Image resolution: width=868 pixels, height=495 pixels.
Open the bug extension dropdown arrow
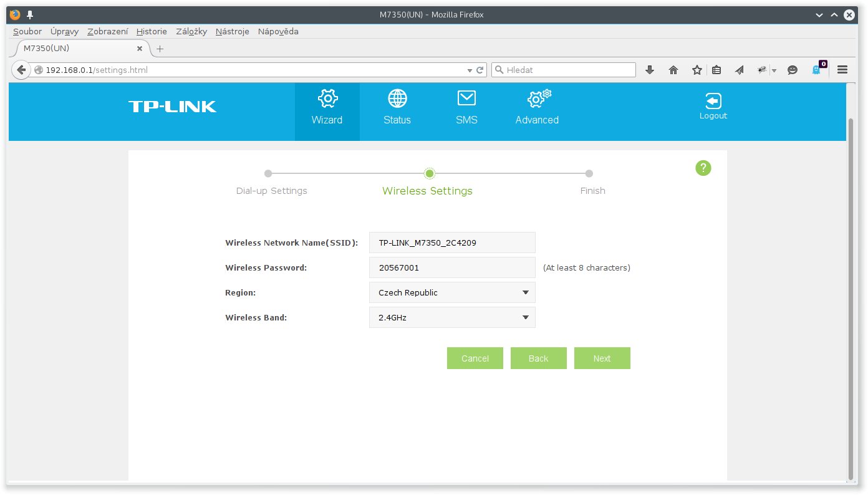pyautogui.click(x=774, y=70)
